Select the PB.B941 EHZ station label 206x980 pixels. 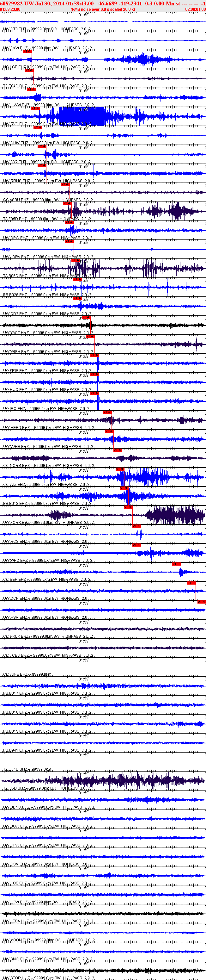pyautogui.click(x=15, y=750)
